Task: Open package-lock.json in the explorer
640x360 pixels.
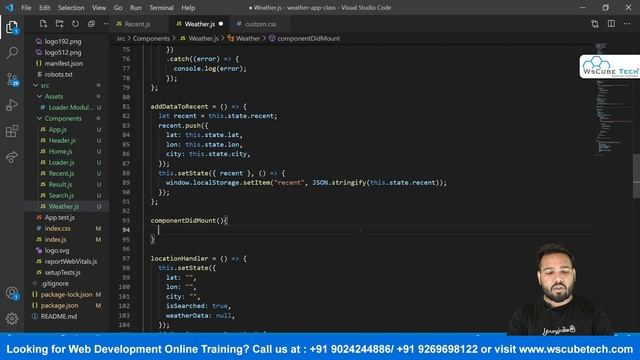Action: click(66, 295)
